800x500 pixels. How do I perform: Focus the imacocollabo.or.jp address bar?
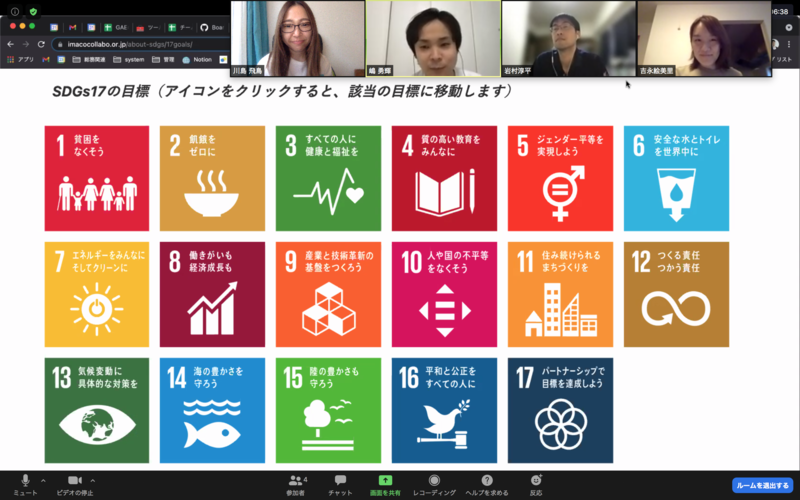click(x=143, y=44)
